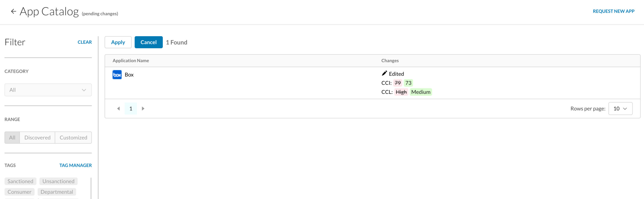Click the Edited pencil icon
This screenshot has width=644, height=199.
(384, 73)
